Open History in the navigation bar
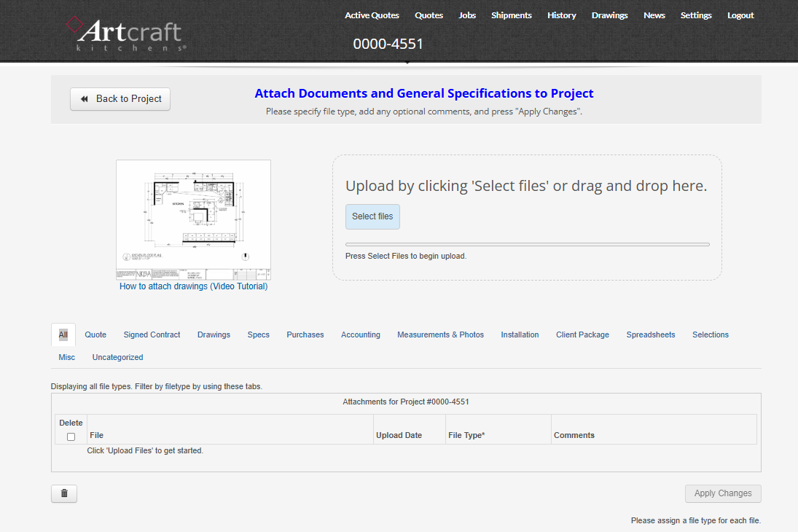The height and width of the screenshot is (532, 798). 562,15
